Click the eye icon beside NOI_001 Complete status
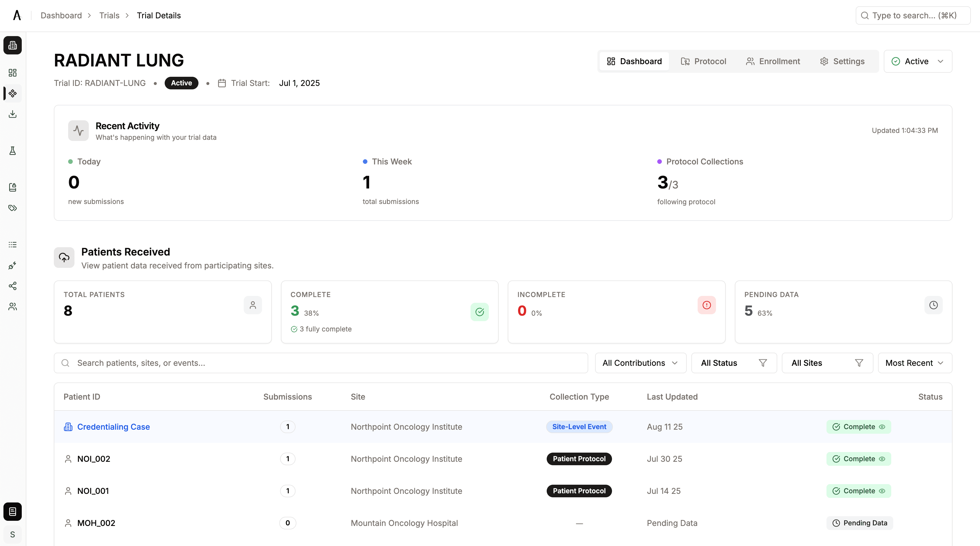This screenshot has height=546, width=980. (x=883, y=491)
